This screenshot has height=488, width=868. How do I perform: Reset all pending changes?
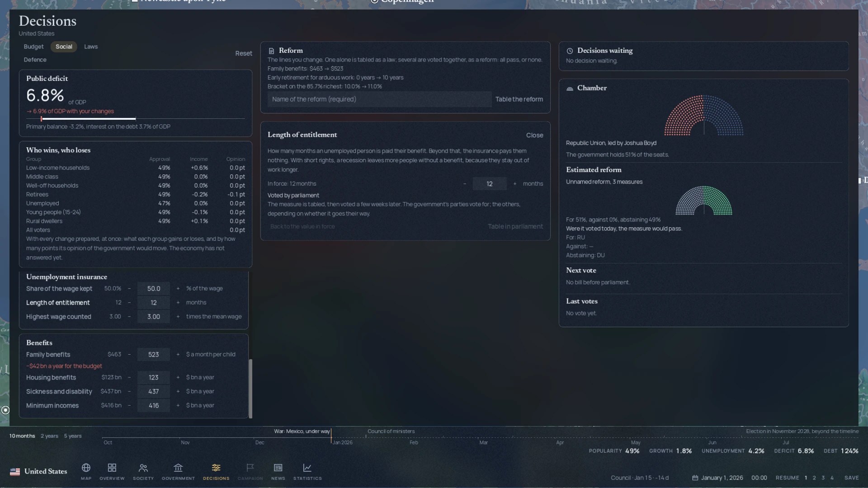(244, 53)
